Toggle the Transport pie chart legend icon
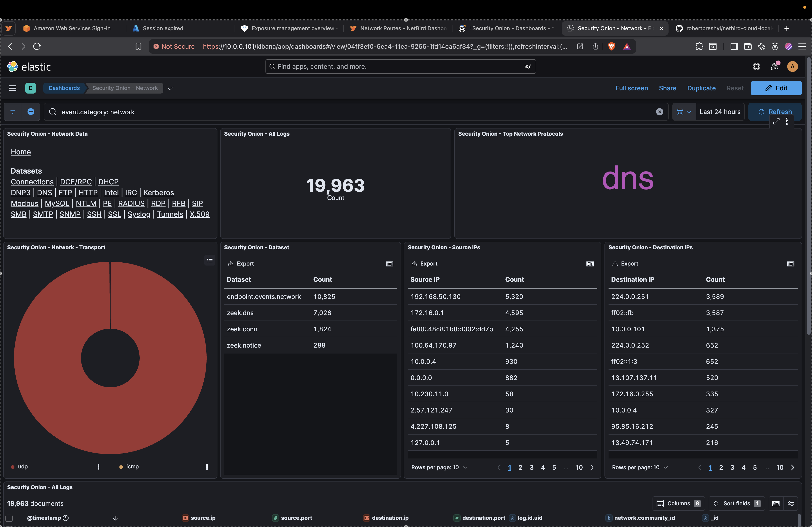Screen dimensions: 812x527 [210, 260]
